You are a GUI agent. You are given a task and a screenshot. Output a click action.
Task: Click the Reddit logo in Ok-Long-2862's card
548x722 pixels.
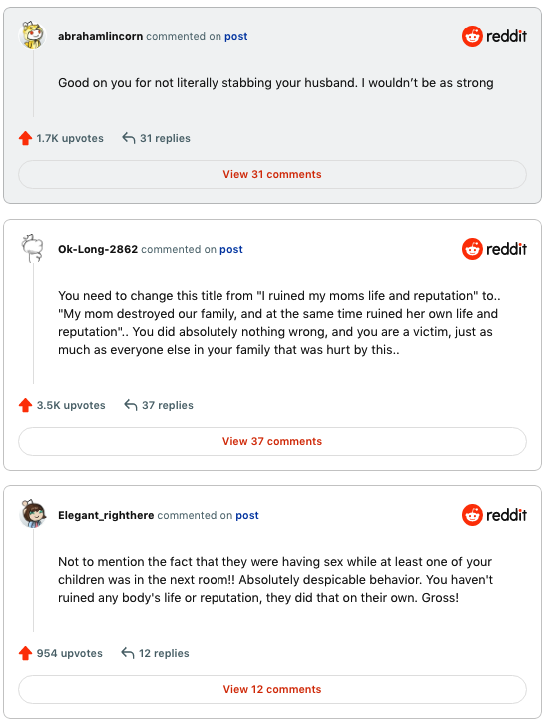tap(494, 249)
